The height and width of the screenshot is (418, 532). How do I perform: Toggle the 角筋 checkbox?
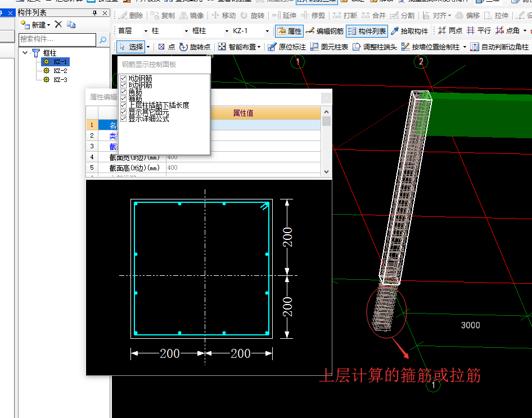(x=124, y=92)
